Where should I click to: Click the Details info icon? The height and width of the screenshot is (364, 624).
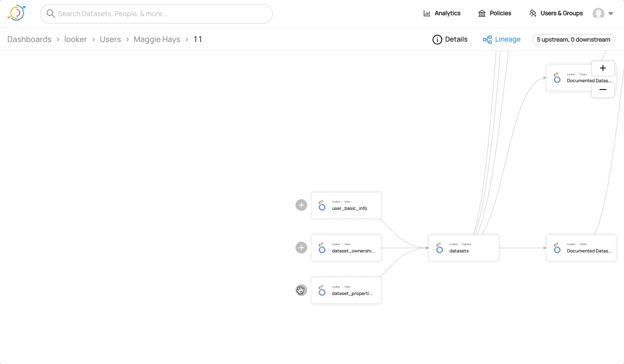437,40
